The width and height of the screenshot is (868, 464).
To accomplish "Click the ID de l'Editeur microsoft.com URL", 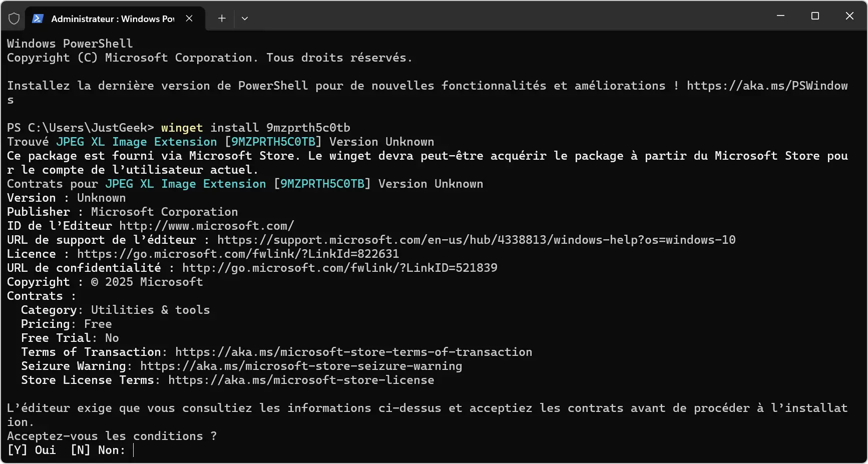I will click(x=207, y=226).
